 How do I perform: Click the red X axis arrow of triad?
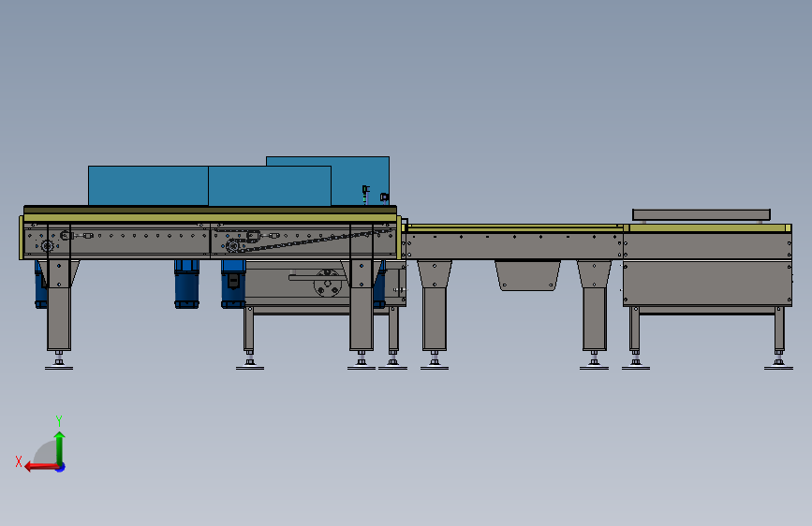[41, 467]
